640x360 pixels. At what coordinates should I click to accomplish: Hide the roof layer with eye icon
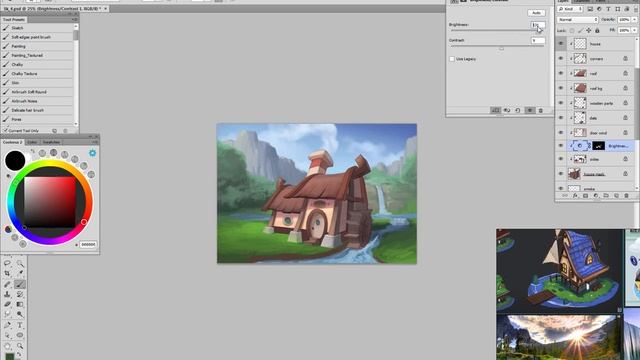[x=561, y=73]
